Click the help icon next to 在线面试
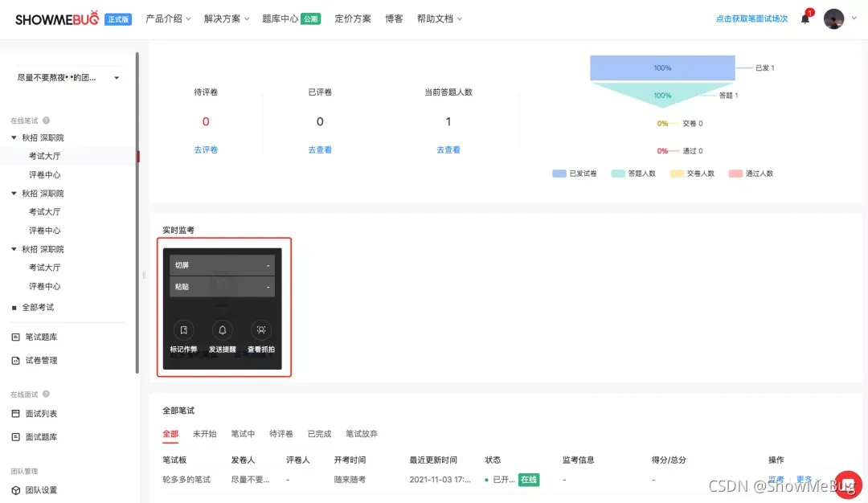868x503 pixels. (46, 394)
